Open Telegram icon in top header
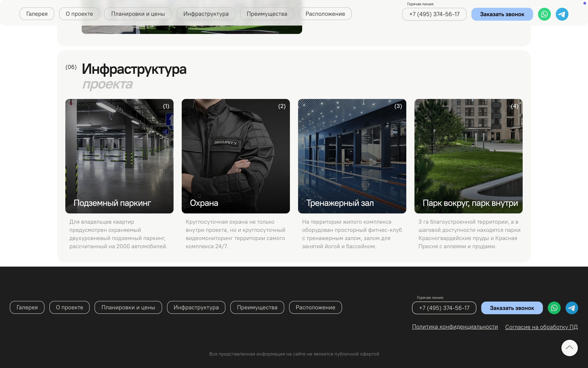This screenshot has width=588, height=368. click(x=562, y=14)
